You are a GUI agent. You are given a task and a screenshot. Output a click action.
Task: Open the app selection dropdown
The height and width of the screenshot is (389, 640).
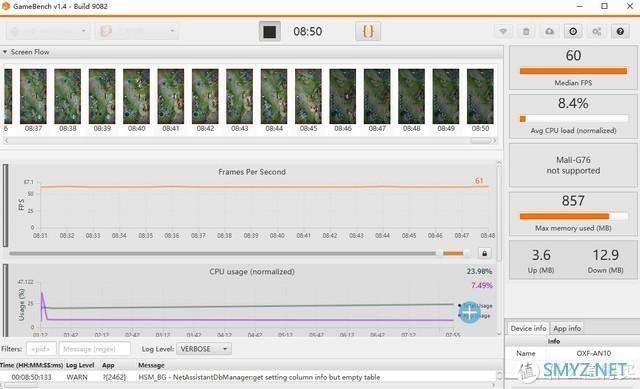137,31
